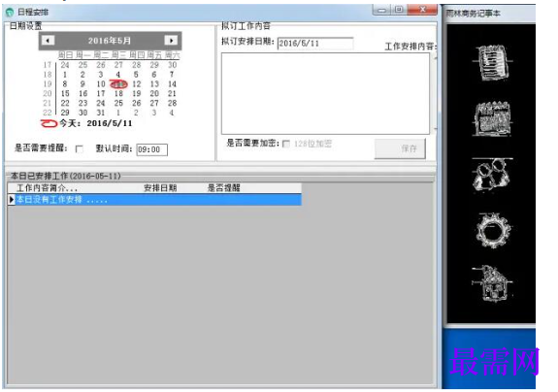Click the people group icon in sidebar

click(492, 174)
